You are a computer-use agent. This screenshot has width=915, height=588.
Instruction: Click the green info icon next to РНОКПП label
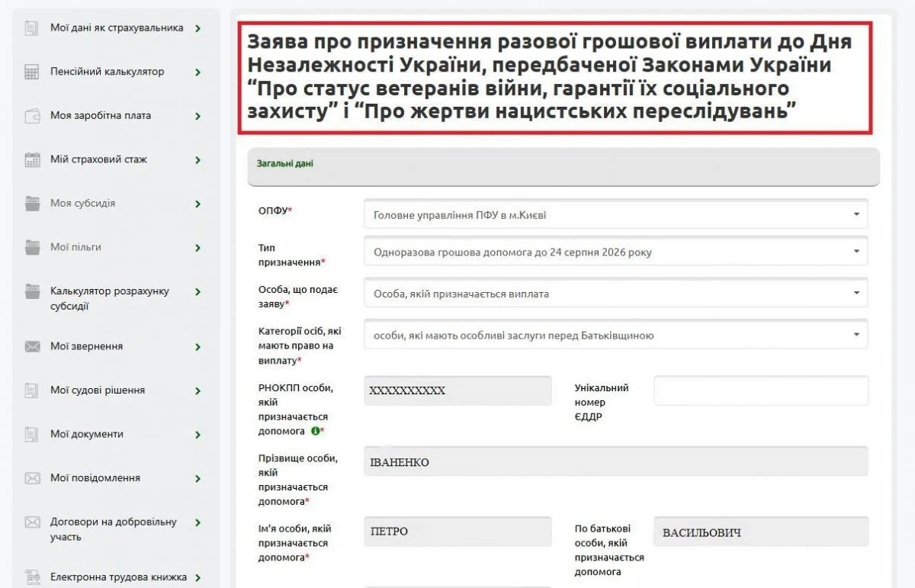click(315, 431)
